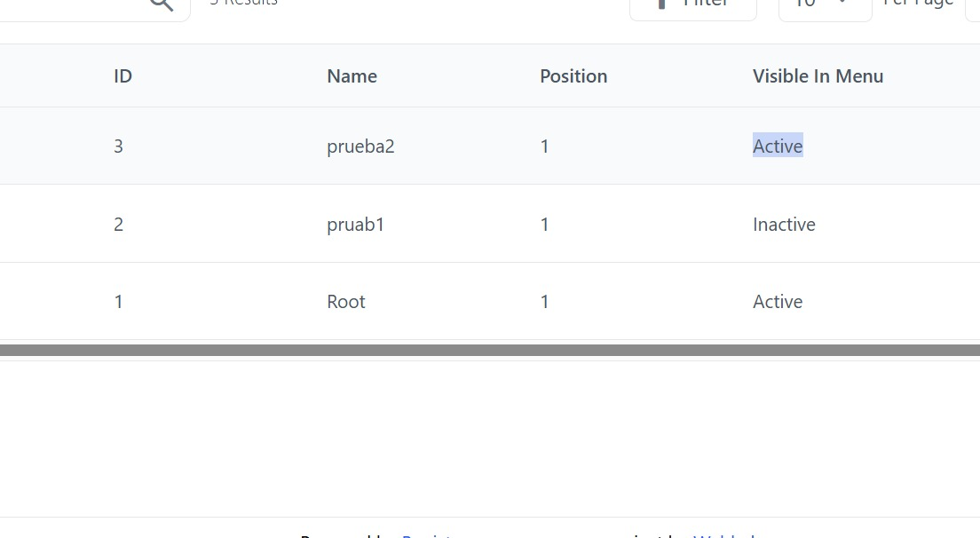
Task: Click the Inactive status for pruab1
Action: coord(784,225)
